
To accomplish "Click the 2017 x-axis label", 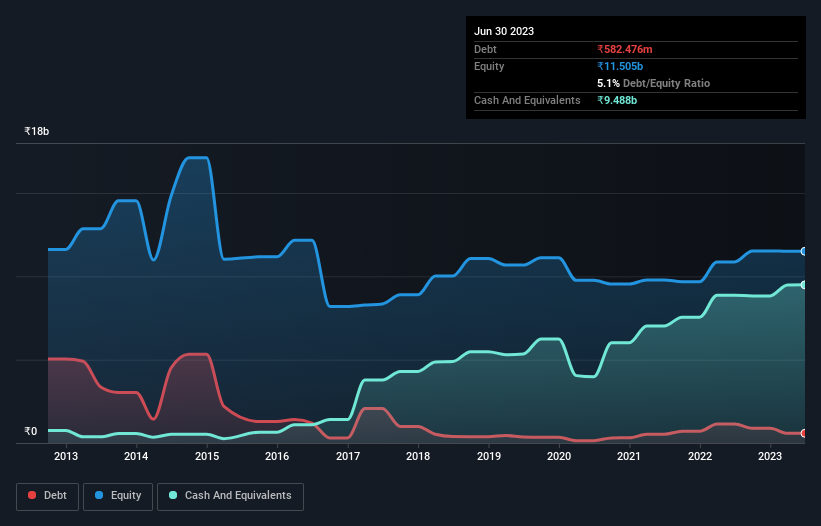I will (348, 456).
